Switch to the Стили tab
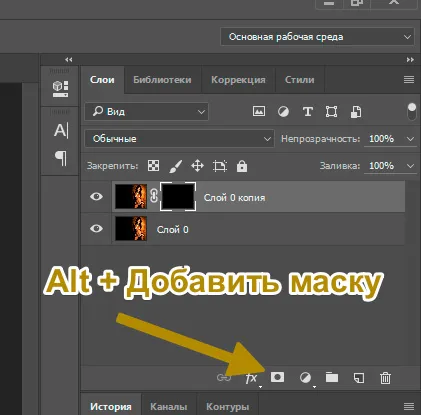 299,80
